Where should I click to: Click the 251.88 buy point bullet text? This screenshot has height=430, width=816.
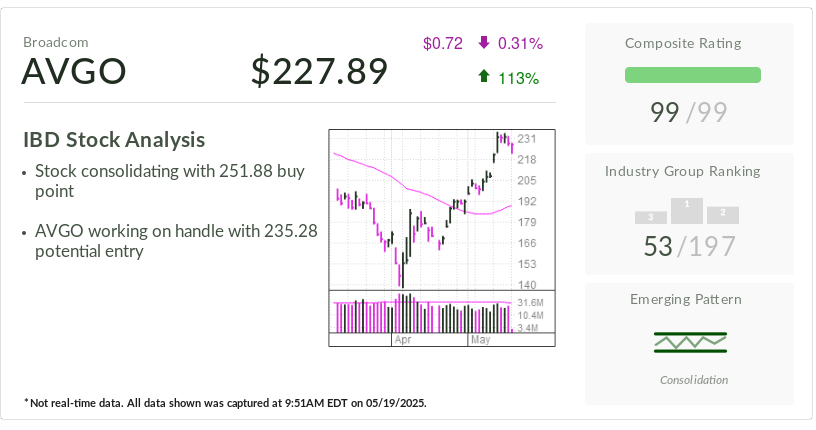click(170, 181)
